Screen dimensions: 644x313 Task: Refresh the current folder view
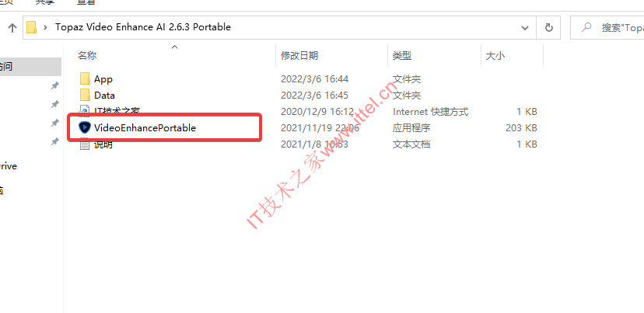click(x=548, y=28)
